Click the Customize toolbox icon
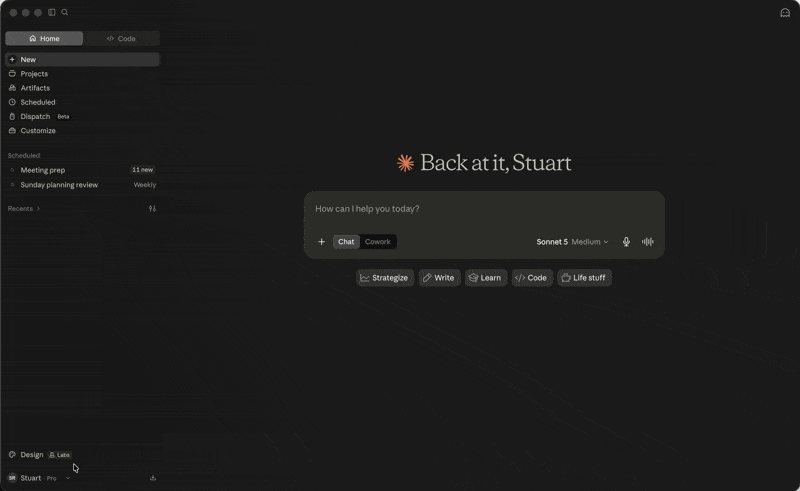800x491 pixels. tap(12, 131)
